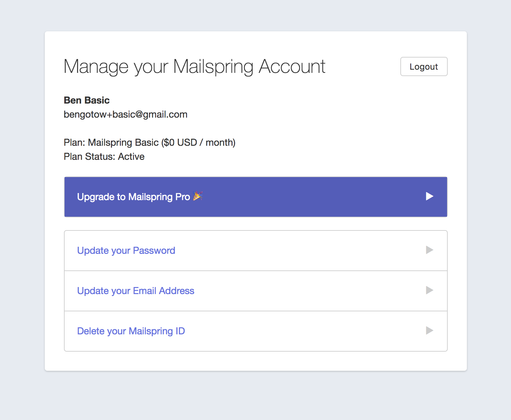Click the words Mailspring ID in the delete link
Viewport: 511px width, 420px height.
tap(157, 331)
